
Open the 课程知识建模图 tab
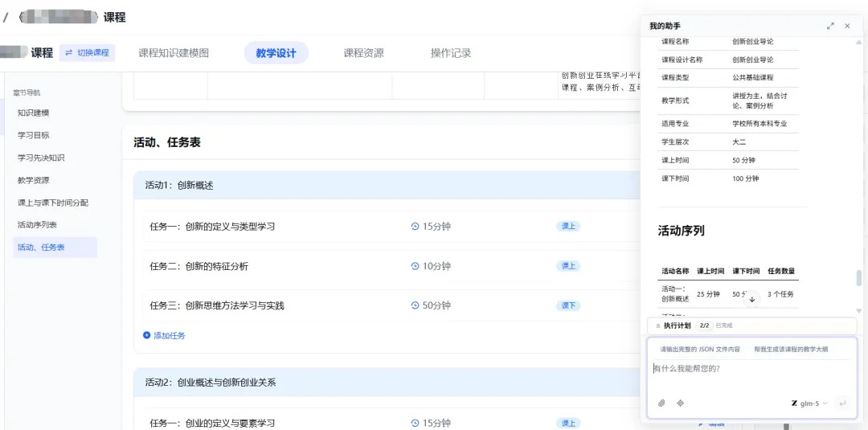[x=174, y=53]
